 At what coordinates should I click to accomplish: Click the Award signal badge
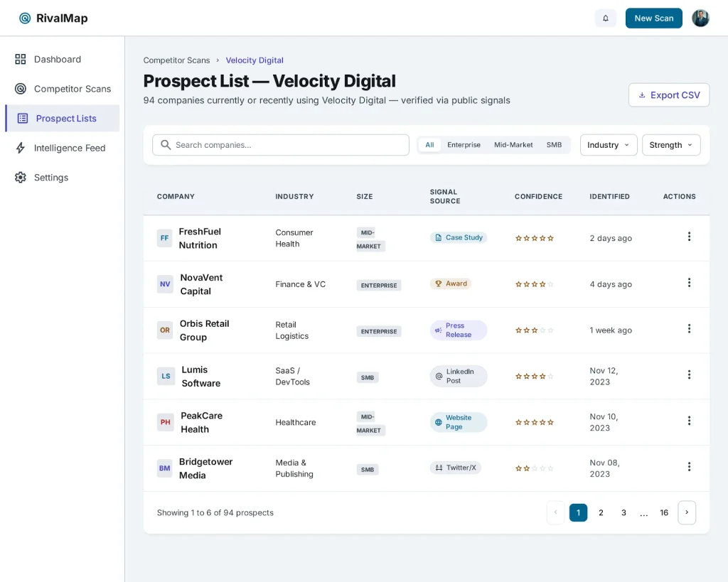click(450, 284)
